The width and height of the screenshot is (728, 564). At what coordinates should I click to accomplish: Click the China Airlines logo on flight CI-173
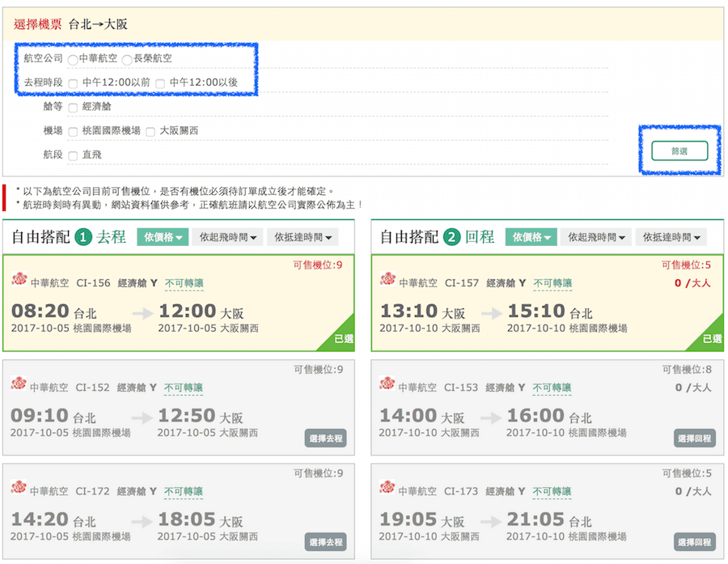(386, 490)
